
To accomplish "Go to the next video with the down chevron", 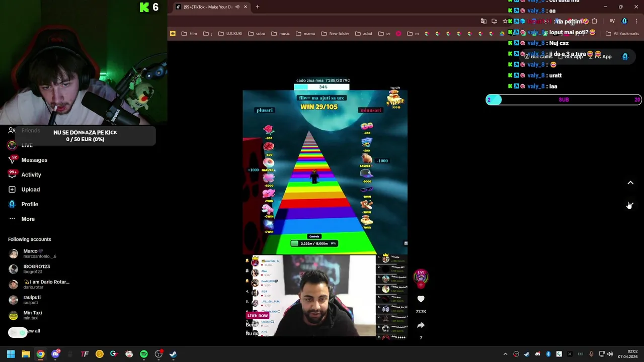I will click(630, 205).
